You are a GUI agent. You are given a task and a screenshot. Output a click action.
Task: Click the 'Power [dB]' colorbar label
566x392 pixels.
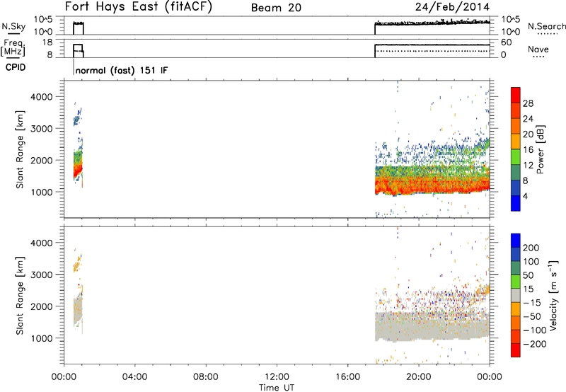click(x=540, y=149)
